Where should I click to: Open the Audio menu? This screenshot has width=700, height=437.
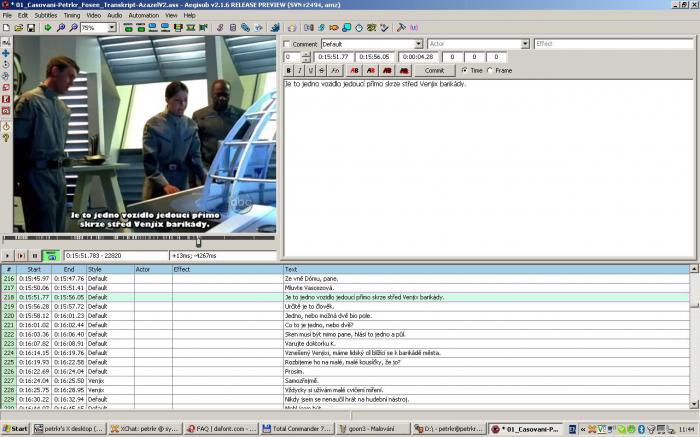pos(114,15)
